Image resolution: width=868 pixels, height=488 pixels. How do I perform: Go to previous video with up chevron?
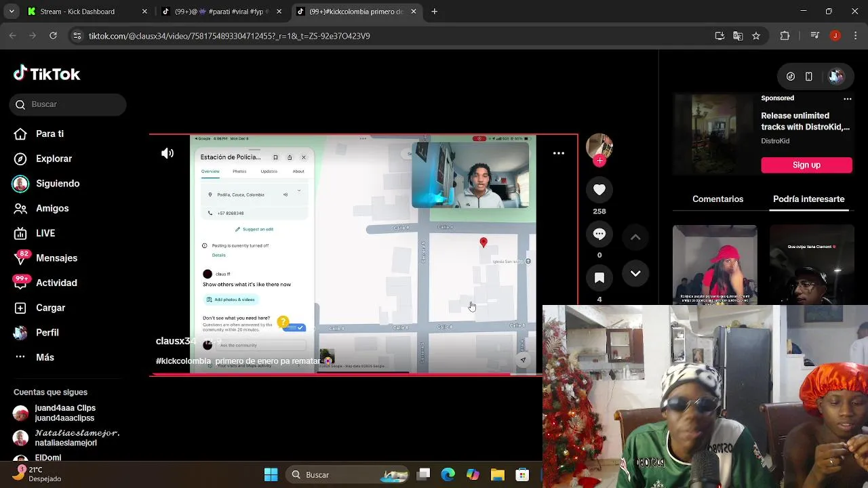635,237
